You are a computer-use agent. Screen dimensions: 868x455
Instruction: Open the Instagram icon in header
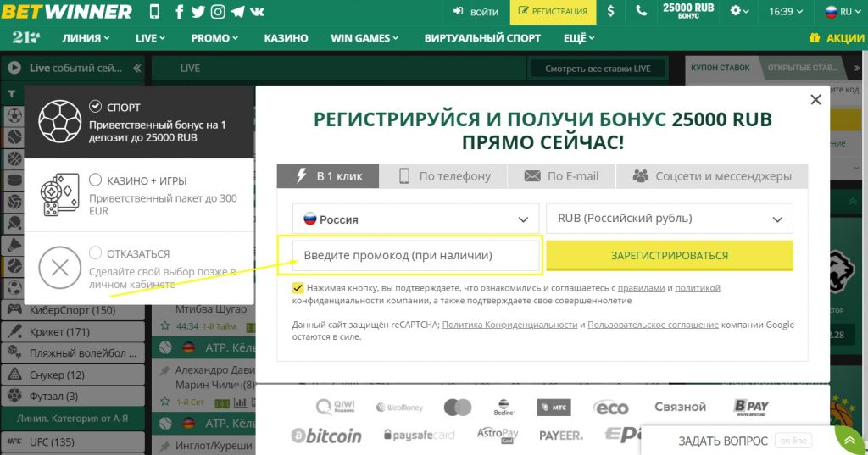tap(218, 12)
